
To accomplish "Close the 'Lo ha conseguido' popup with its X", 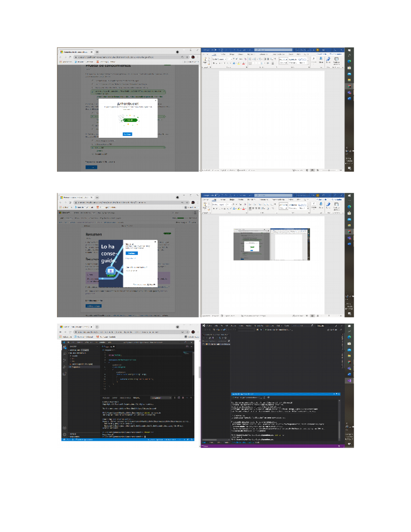I will click(155, 242).
